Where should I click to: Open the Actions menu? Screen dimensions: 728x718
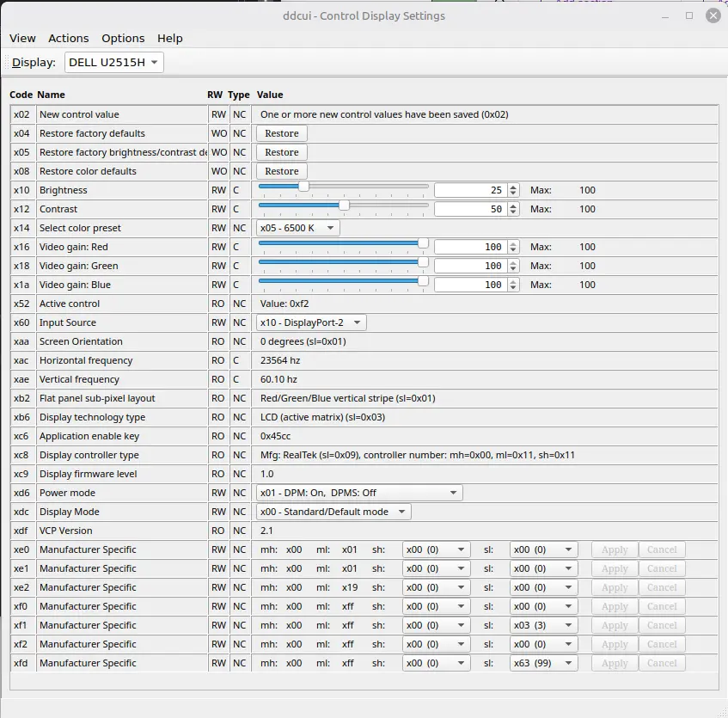tap(68, 38)
